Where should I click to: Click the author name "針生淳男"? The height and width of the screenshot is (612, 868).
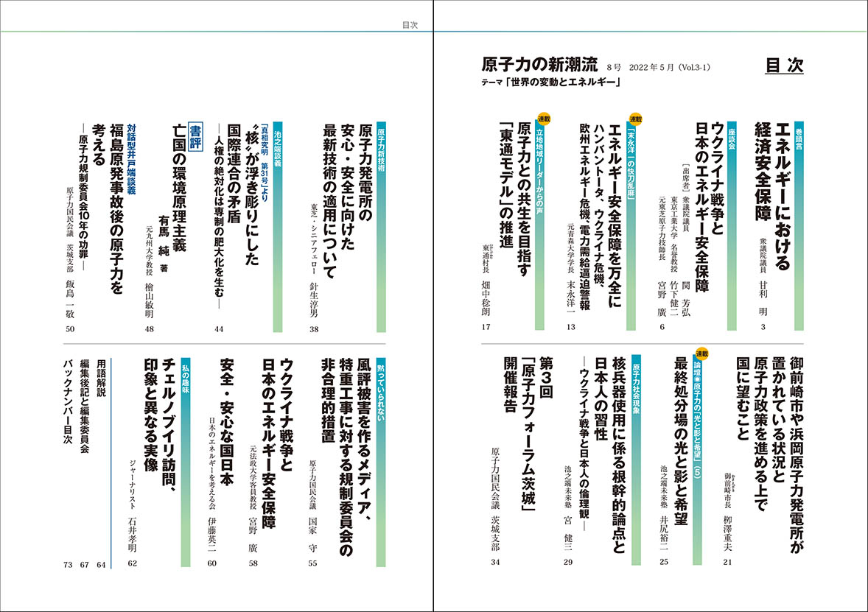tap(314, 299)
